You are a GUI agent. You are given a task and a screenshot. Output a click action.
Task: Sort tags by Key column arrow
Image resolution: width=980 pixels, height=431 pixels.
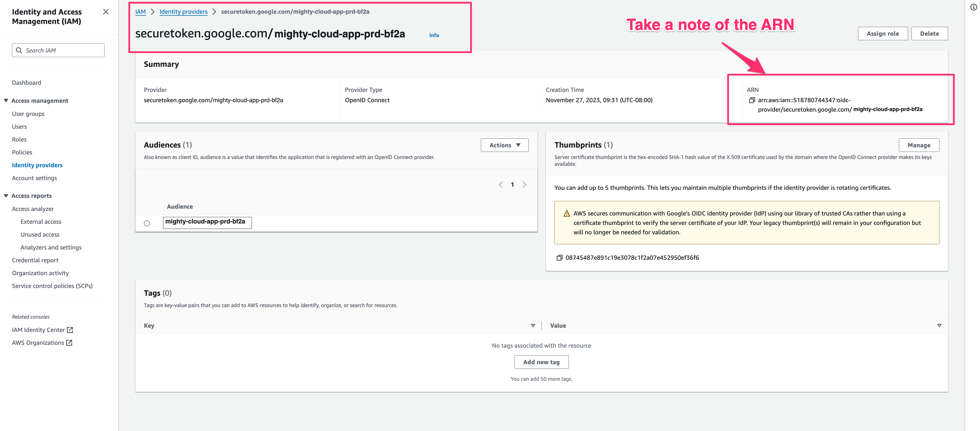tap(533, 326)
